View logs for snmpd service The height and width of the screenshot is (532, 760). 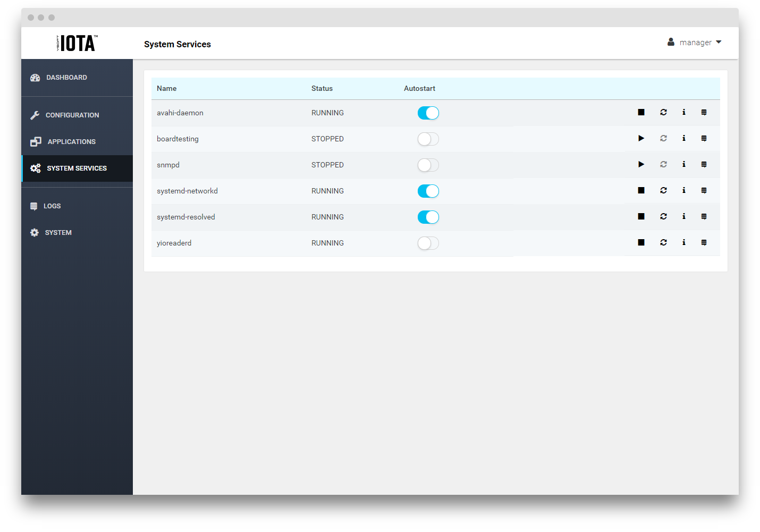(x=704, y=164)
